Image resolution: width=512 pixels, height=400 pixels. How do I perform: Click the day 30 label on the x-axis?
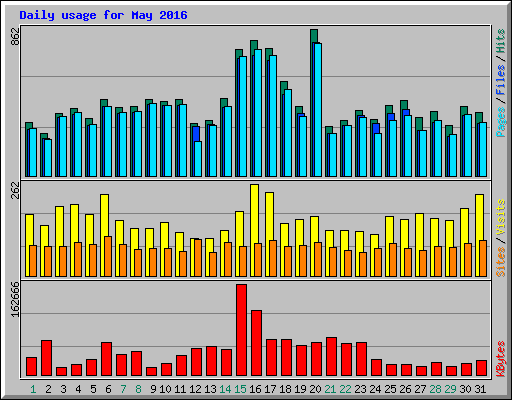tap(465, 389)
